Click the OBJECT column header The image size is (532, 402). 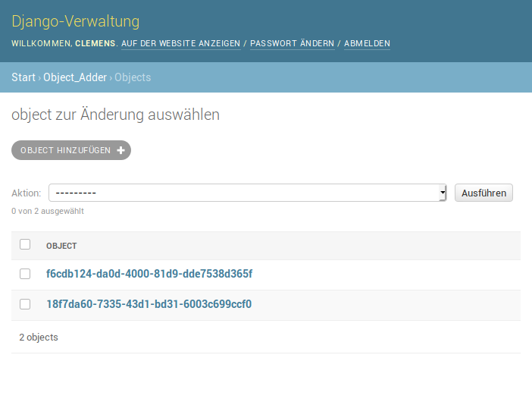[x=61, y=246]
